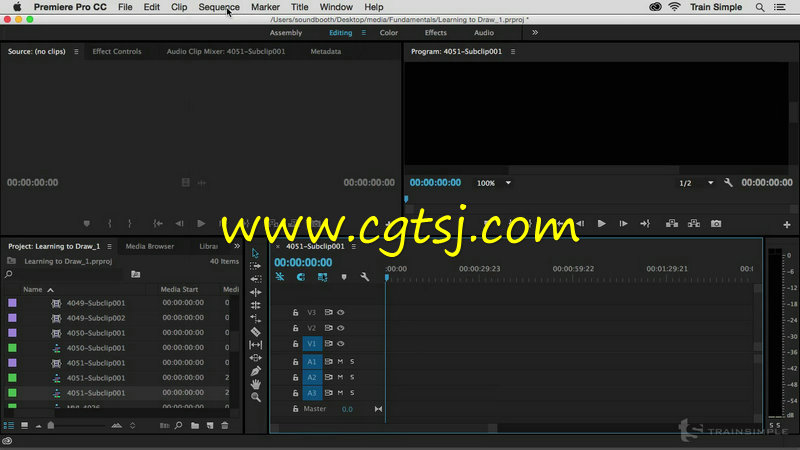Open Program monitor button editor plus
800x450 pixels.
tap(787, 224)
